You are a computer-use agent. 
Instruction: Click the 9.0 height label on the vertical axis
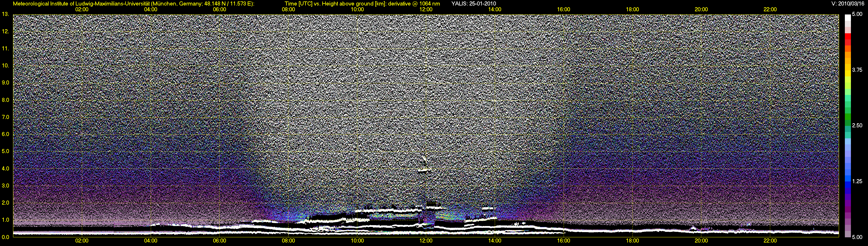click(5, 82)
